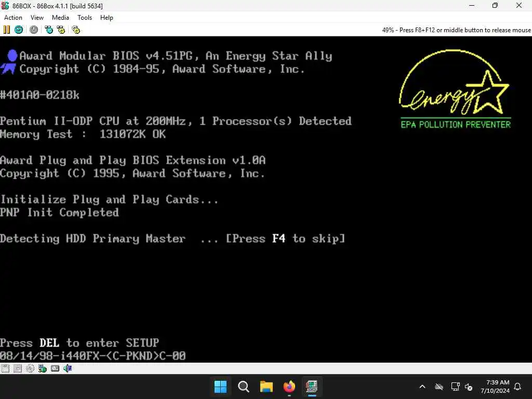Open the Media menu
532x399 pixels.
[x=60, y=18]
